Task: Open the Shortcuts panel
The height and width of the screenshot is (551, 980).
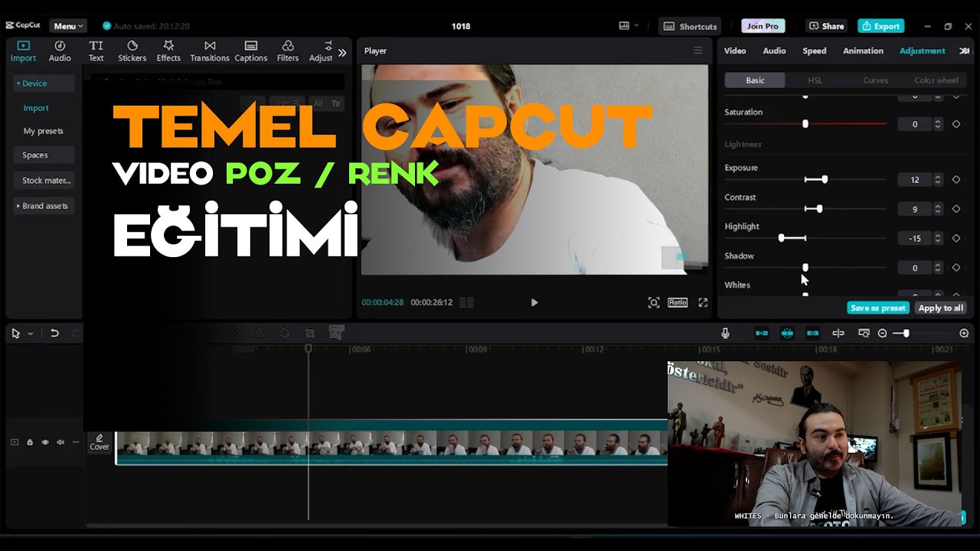Action: [691, 26]
